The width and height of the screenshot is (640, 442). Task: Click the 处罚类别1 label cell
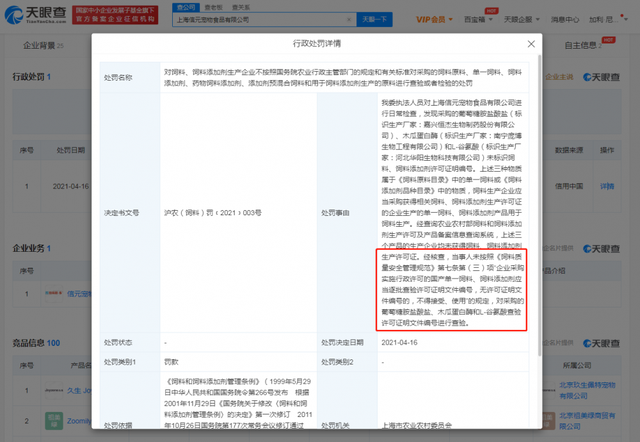[x=130, y=362]
